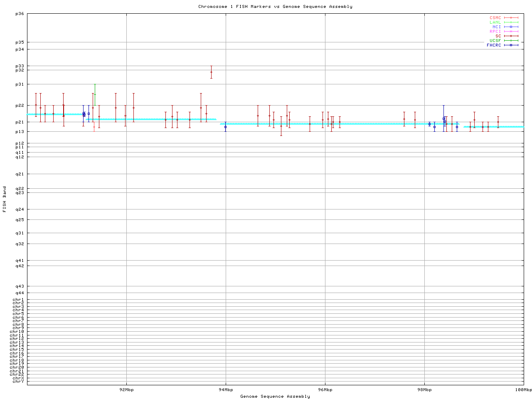Click the 'FISH Band' y-axis label
The image size is (532, 399).
[5, 199]
